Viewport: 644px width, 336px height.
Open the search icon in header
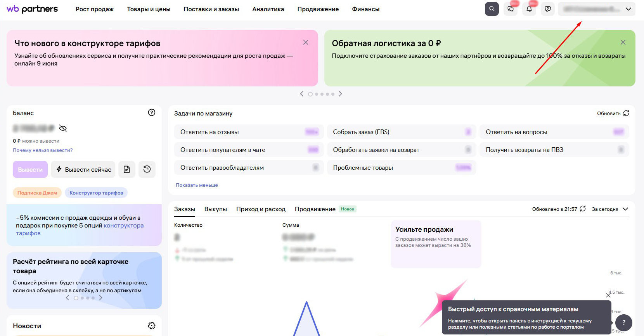[x=492, y=9]
